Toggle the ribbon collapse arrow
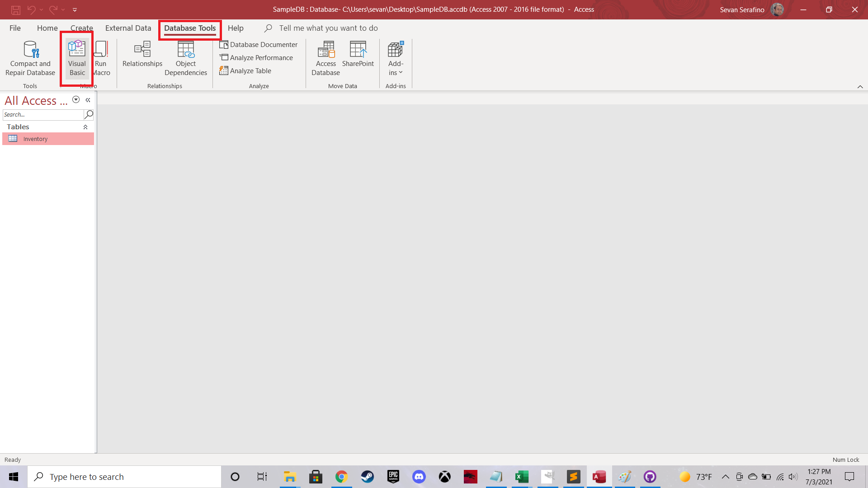The image size is (868, 488). [860, 86]
